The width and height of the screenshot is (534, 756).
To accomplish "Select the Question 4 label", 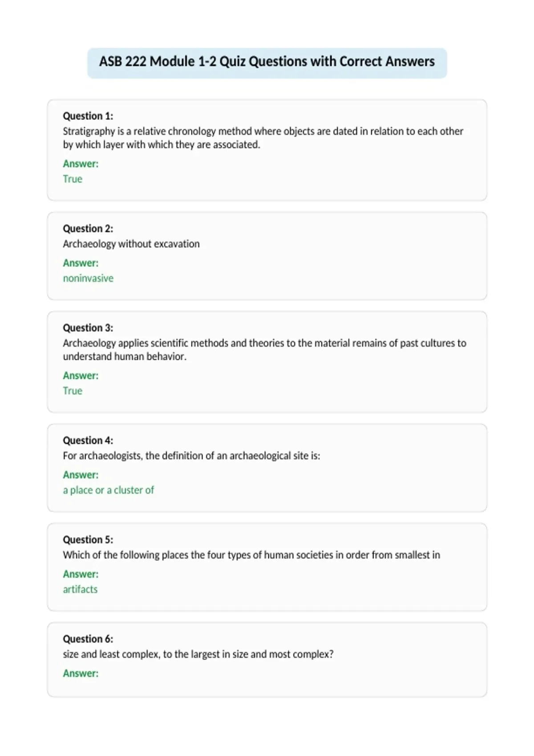I will (88, 440).
